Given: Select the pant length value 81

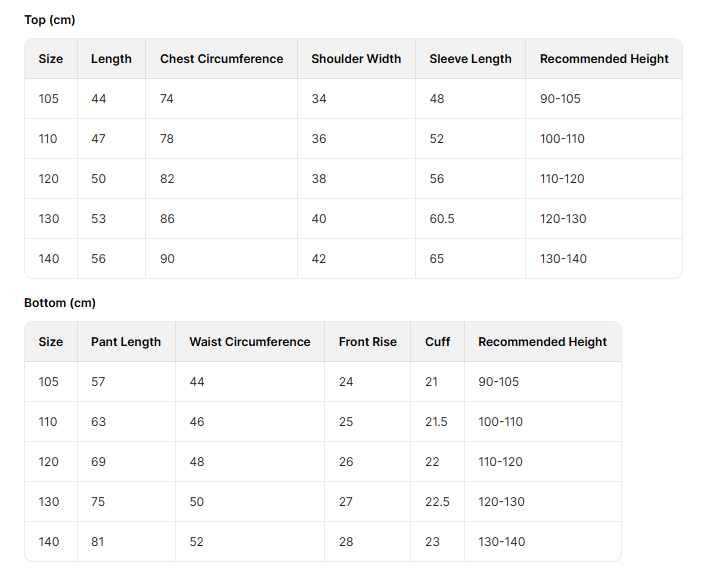Looking at the screenshot, I should [98, 542].
